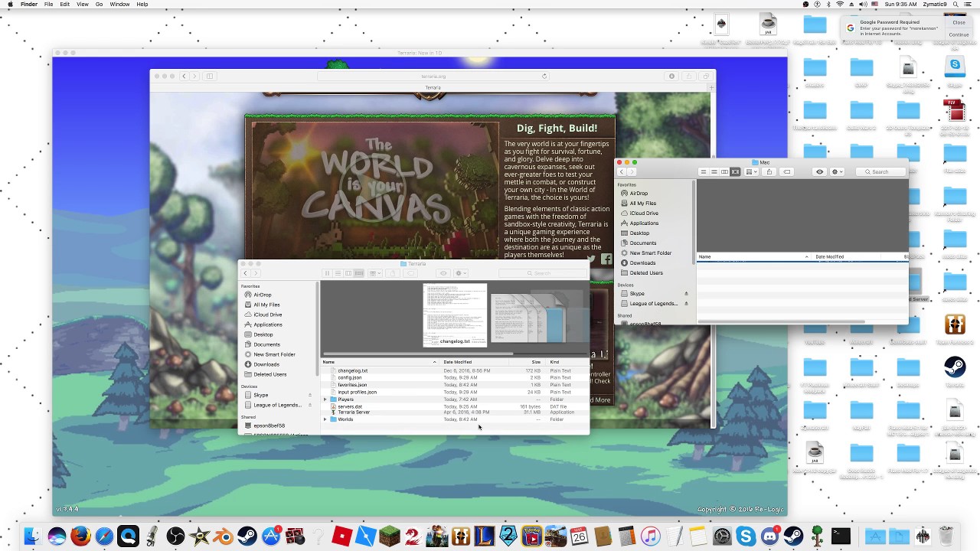Image resolution: width=980 pixels, height=551 pixels.
Task: Switch the Terraria window to Cover Flow view
Action: [359, 273]
